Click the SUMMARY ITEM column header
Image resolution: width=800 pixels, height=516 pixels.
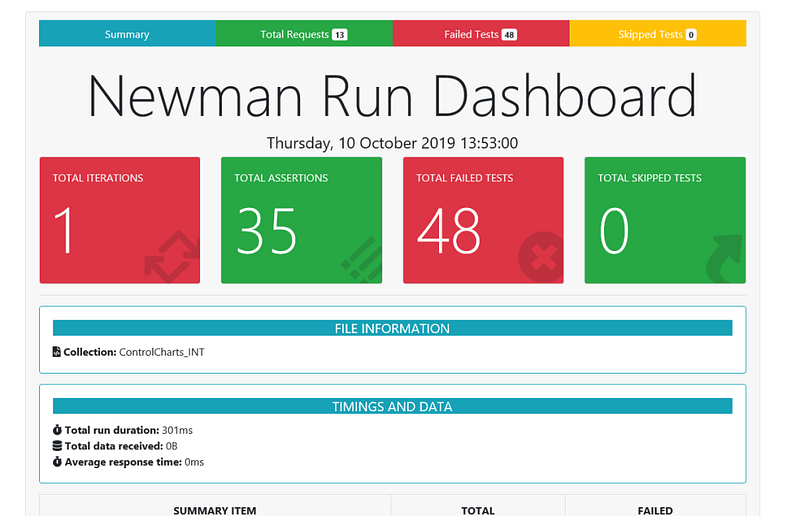[215, 510]
